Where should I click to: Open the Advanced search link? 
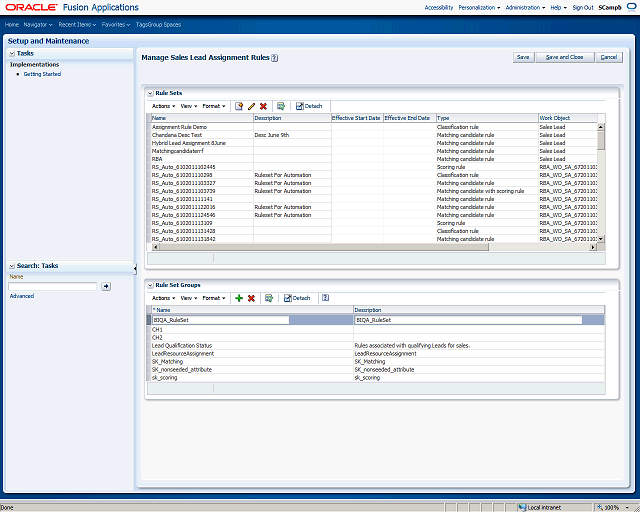tap(22, 296)
